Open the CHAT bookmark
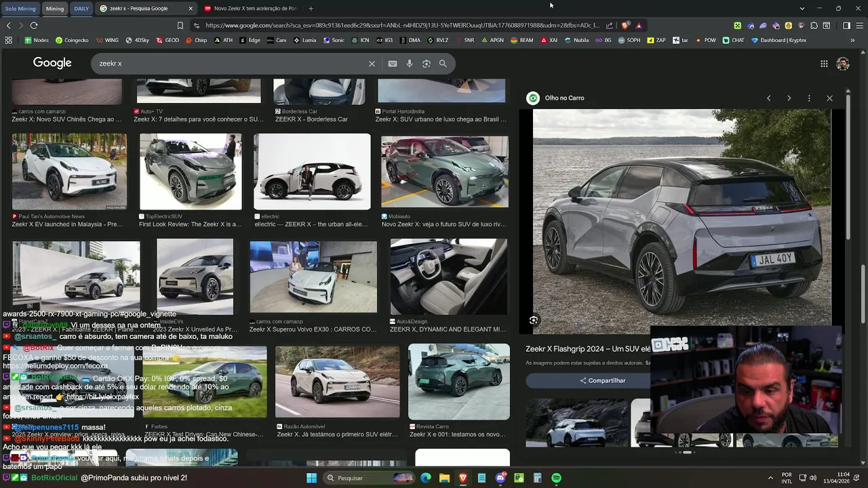This screenshot has width=868, height=488. (x=733, y=40)
